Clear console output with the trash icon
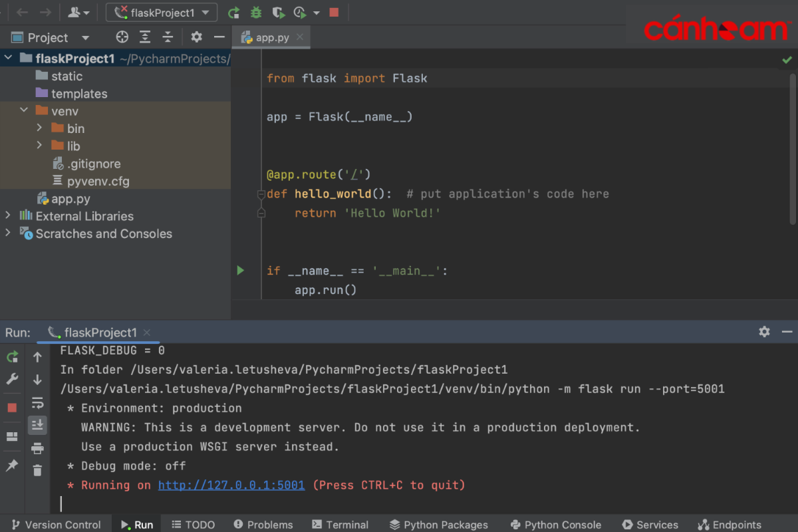 pyautogui.click(x=37, y=470)
